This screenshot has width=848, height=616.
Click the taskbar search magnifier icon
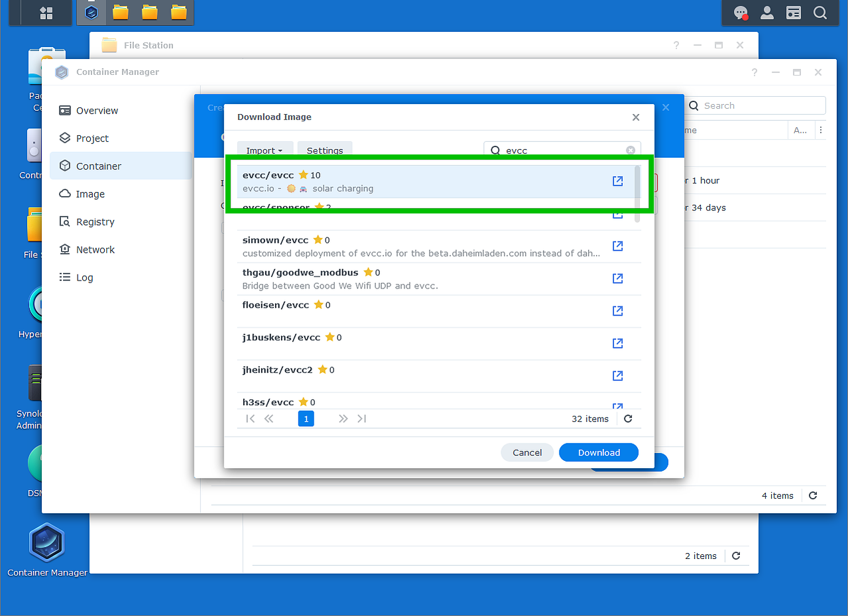click(820, 13)
